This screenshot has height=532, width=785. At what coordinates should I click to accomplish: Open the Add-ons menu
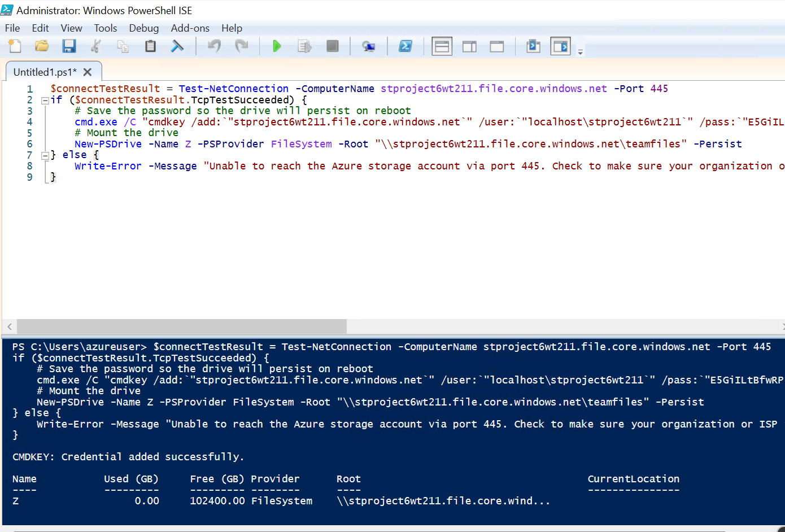190,28
